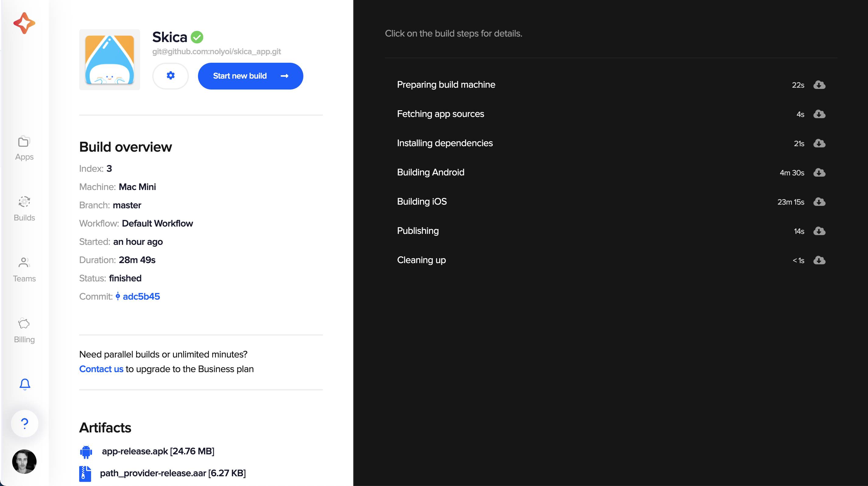The width and height of the screenshot is (868, 486).
Task: Click Contact us upgrade link
Action: [x=101, y=369]
